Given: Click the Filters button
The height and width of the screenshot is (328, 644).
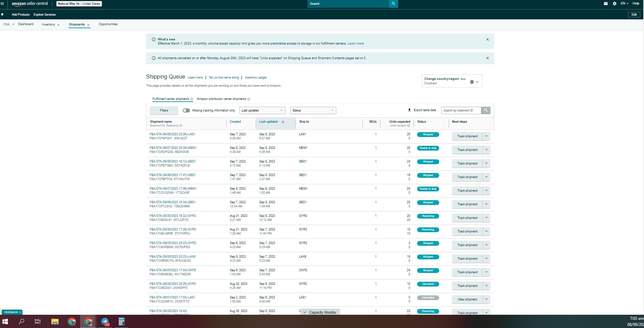Looking at the screenshot, I should (164, 110).
